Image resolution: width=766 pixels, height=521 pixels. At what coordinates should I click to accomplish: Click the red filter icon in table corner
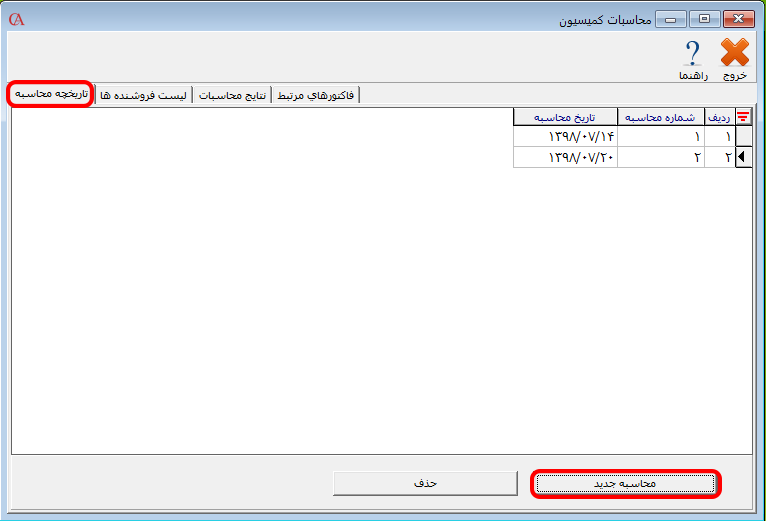pyautogui.click(x=743, y=116)
